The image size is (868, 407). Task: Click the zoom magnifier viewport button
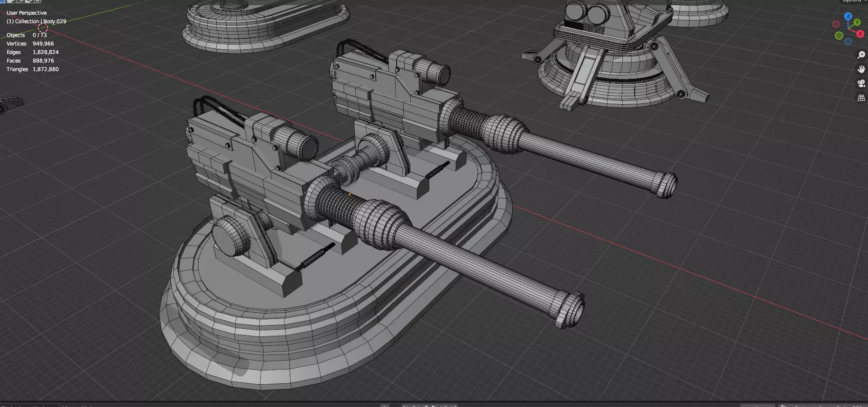pos(861,55)
